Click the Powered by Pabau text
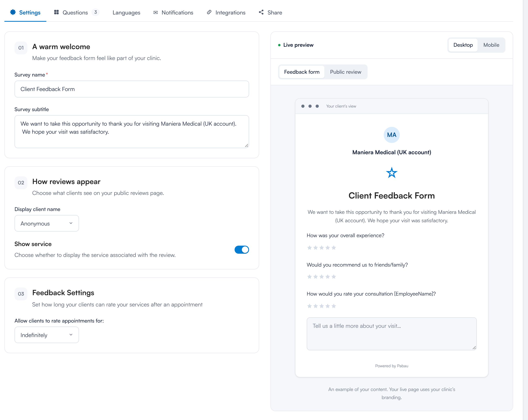528x420 pixels. point(392,366)
